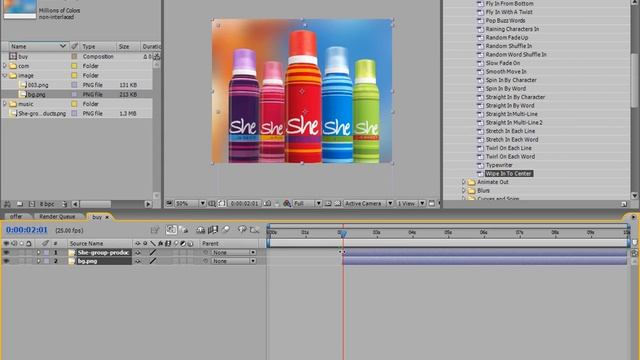Delete selected project item with trash icon

(x=64, y=204)
